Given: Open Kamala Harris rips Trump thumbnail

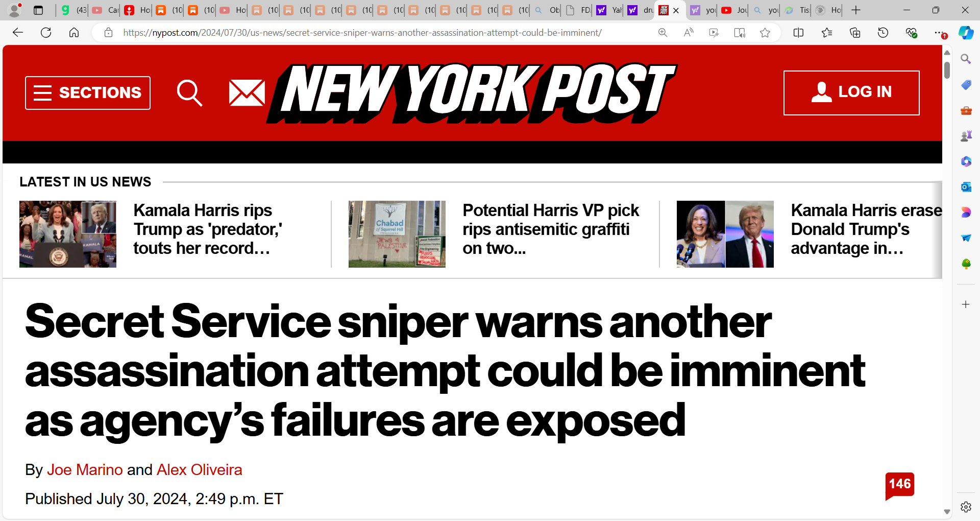Looking at the screenshot, I should pyautogui.click(x=68, y=234).
